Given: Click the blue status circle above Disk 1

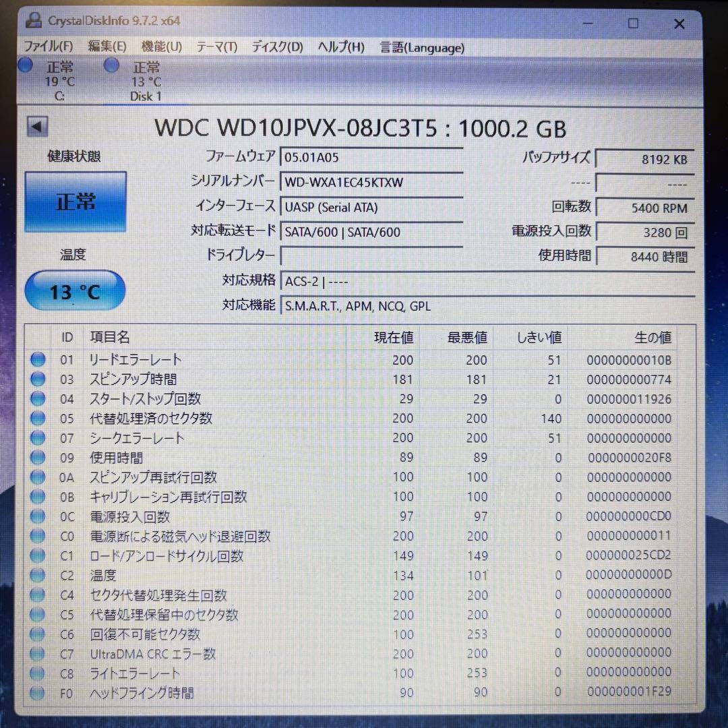Looking at the screenshot, I should [x=111, y=65].
